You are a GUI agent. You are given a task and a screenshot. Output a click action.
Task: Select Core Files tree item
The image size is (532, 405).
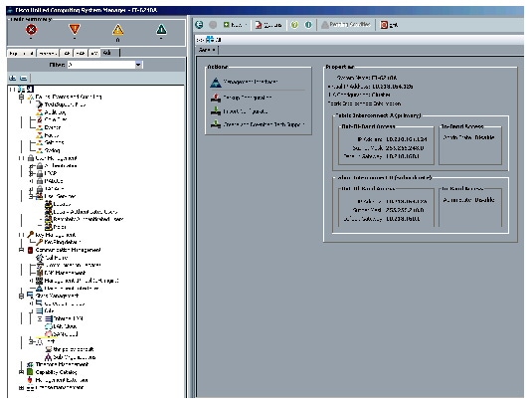(x=56, y=119)
